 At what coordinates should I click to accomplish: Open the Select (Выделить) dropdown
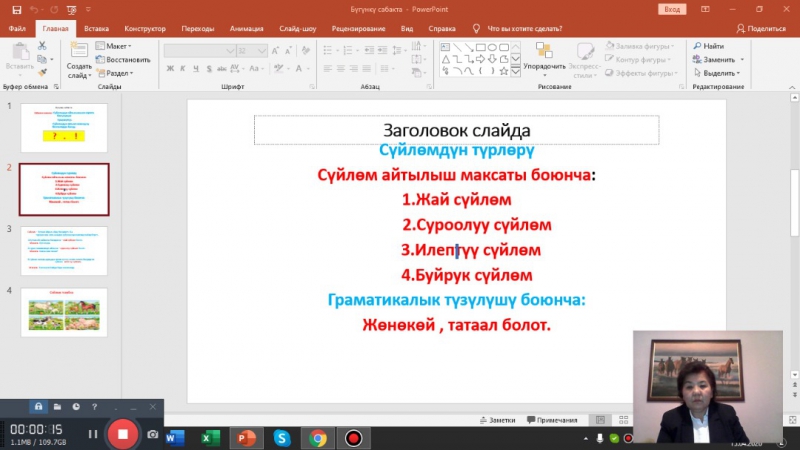point(720,73)
